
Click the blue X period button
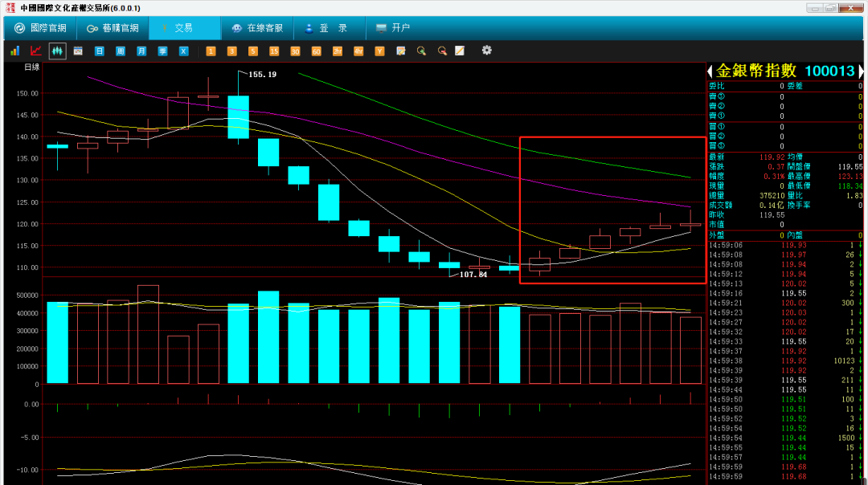[x=183, y=51]
